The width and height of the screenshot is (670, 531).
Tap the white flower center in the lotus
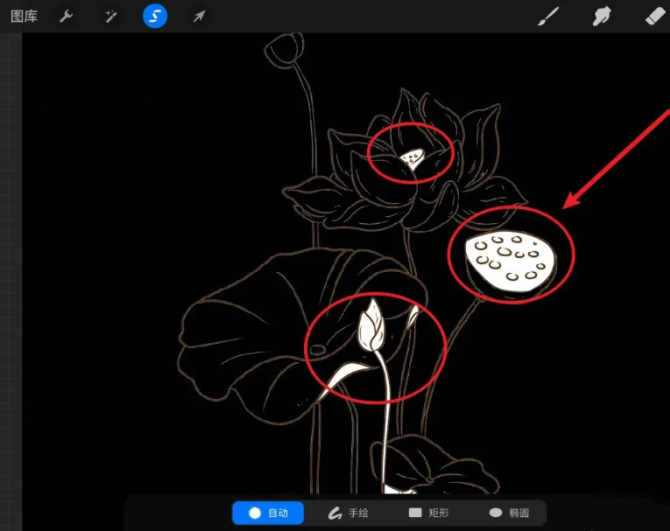[412, 158]
